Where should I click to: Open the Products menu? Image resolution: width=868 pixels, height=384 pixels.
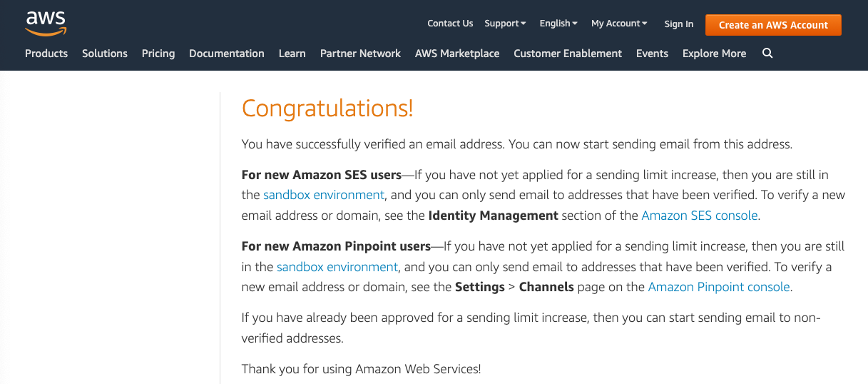[46, 54]
